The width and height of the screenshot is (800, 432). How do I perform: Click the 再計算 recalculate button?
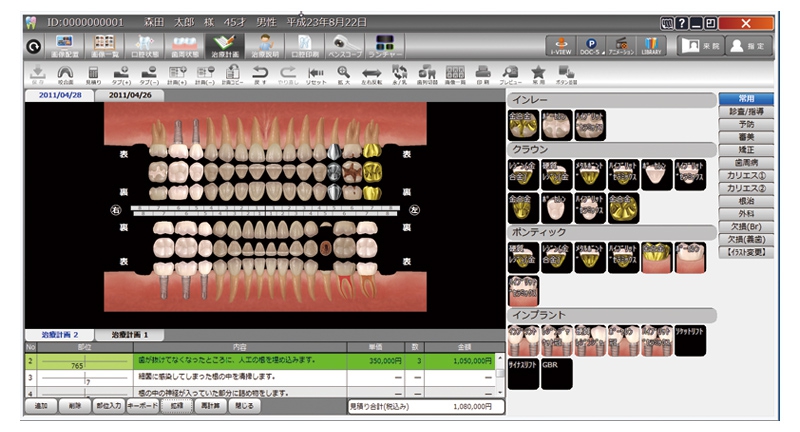pyautogui.click(x=208, y=408)
